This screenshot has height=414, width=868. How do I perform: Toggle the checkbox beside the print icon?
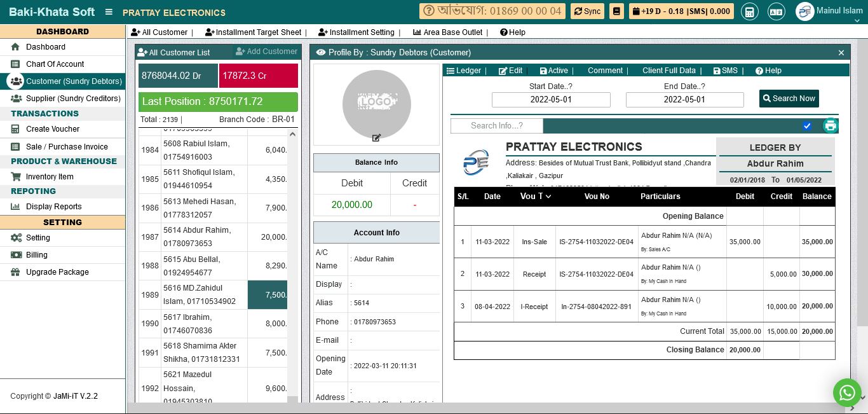pos(807,126)
